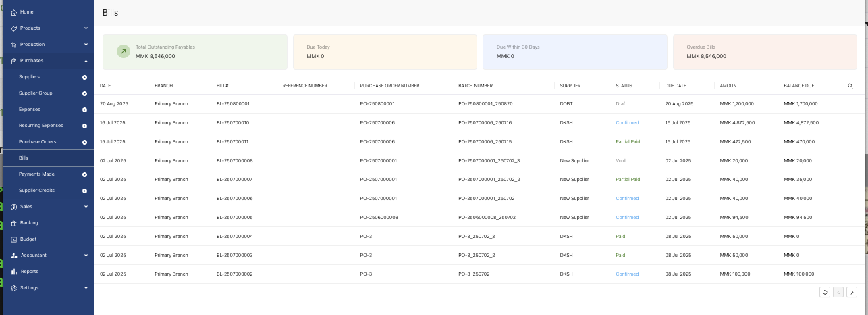This screenshot has width=868, height=315.
Task: Expand the Products menu
Action: pos(86,28)
